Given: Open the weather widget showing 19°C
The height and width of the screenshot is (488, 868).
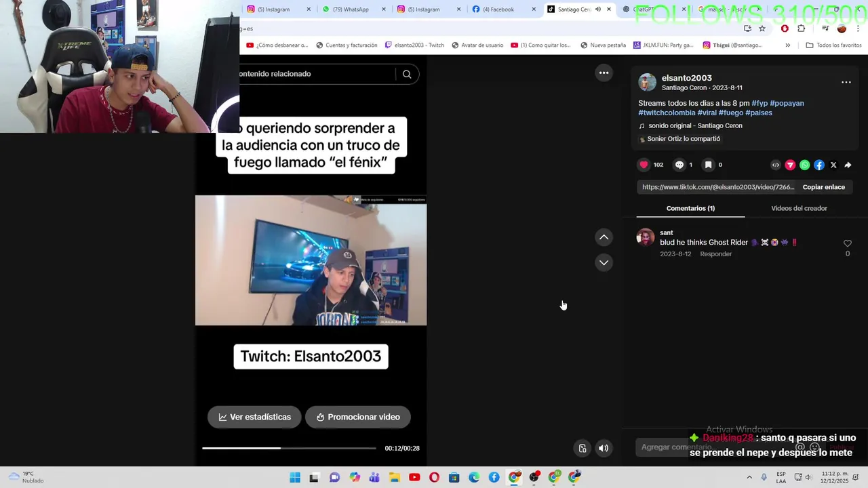Looking at the screenshot, I should tap(26, 477).
